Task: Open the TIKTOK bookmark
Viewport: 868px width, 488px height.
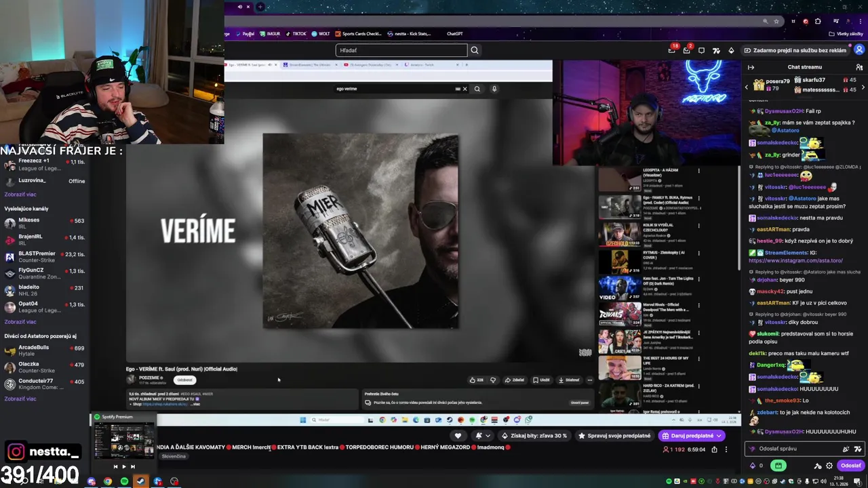Action: coord(296,34)
